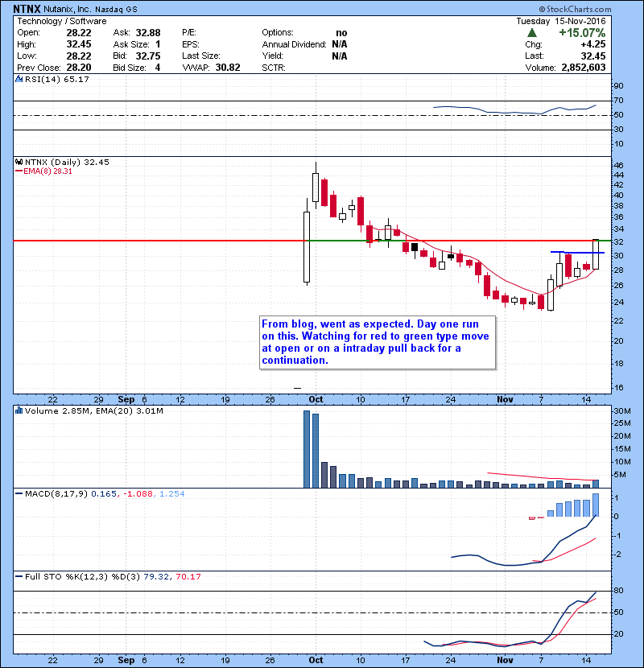This screenshot has width=644, height=668.
Task: Click the candlestick icon beside NTNX (Daily)
Action: [19, 162]
